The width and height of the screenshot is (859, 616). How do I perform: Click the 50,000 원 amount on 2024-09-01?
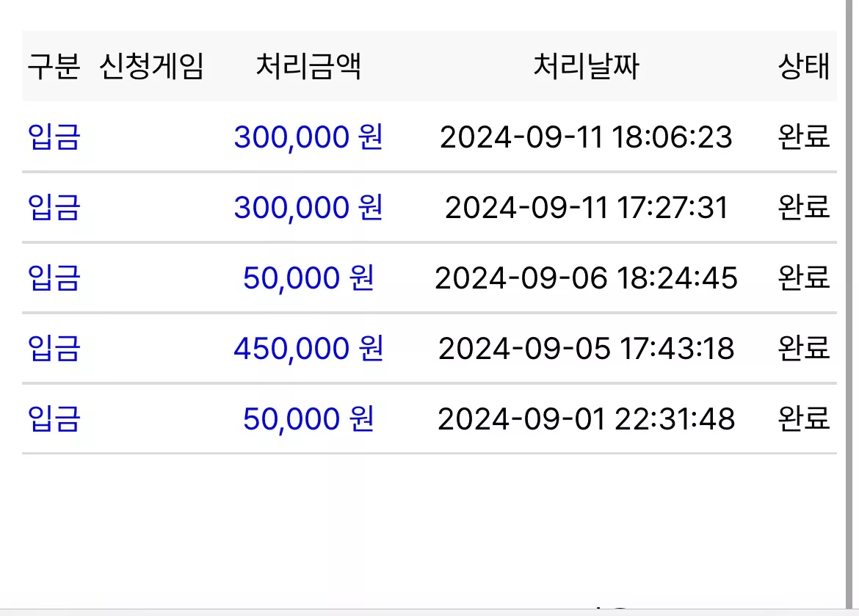click(308, 418)
